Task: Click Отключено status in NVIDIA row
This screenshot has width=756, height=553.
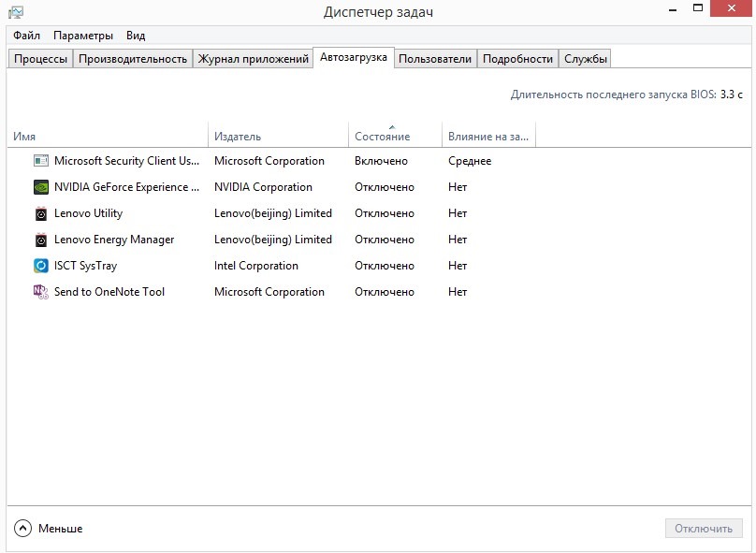Action: click(385, 187)
